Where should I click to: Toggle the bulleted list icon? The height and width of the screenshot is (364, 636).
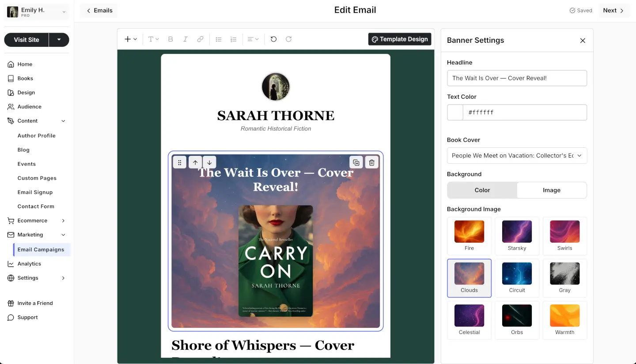218,39
